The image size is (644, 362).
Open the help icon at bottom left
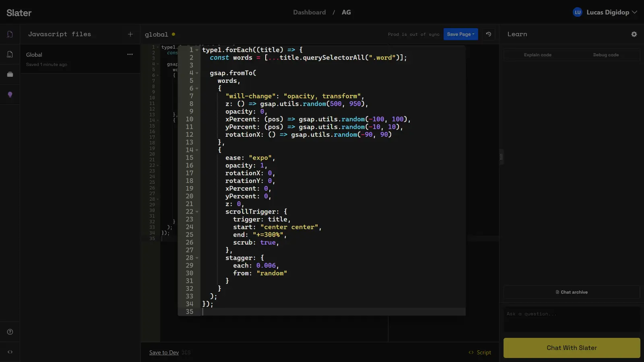coord(10,331)
